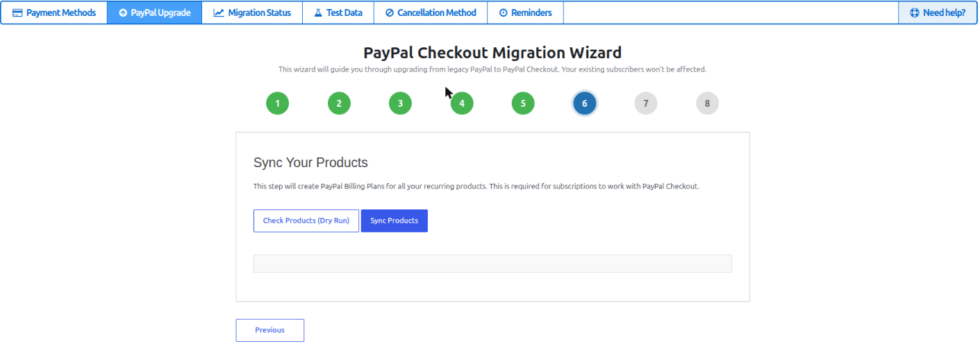Image resolution: width=980 pixels, height=344 pixels.
Task: Open the Test Data tab
Action: tap(338, 12)
